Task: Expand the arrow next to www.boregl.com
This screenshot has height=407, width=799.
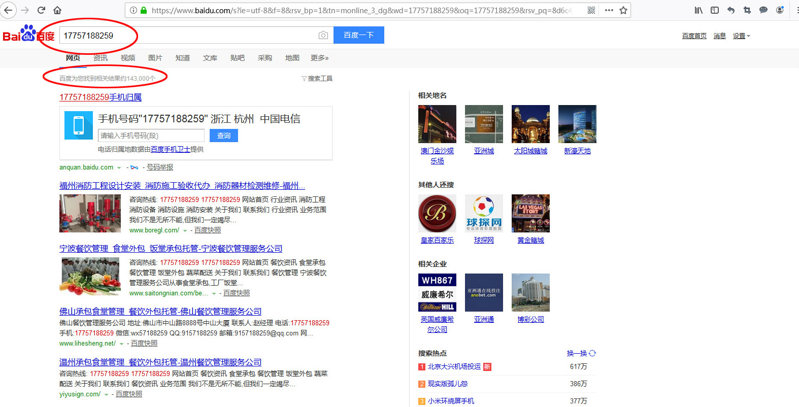Action: [x=185, y=231]
